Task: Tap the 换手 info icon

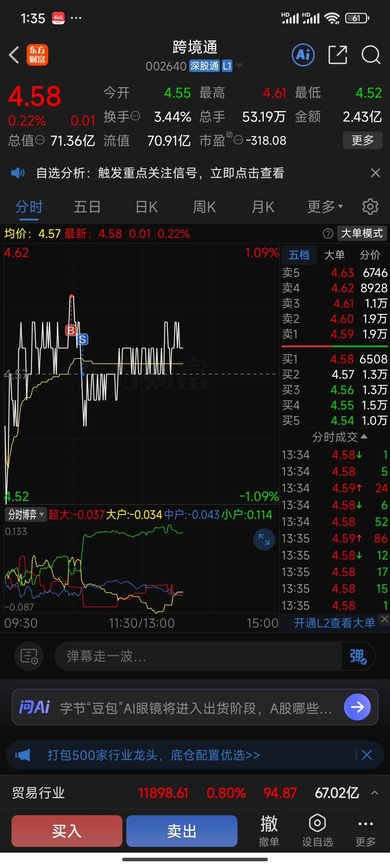Action: [x=135, y=116]
